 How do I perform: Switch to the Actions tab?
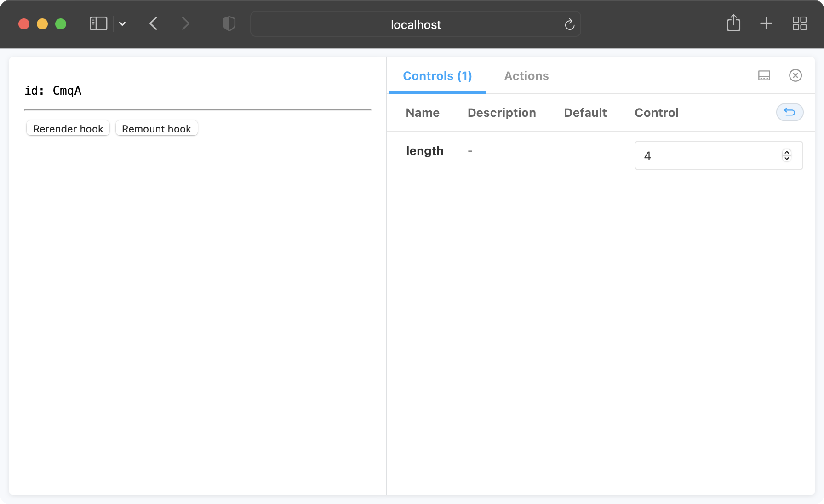[526, 75]
